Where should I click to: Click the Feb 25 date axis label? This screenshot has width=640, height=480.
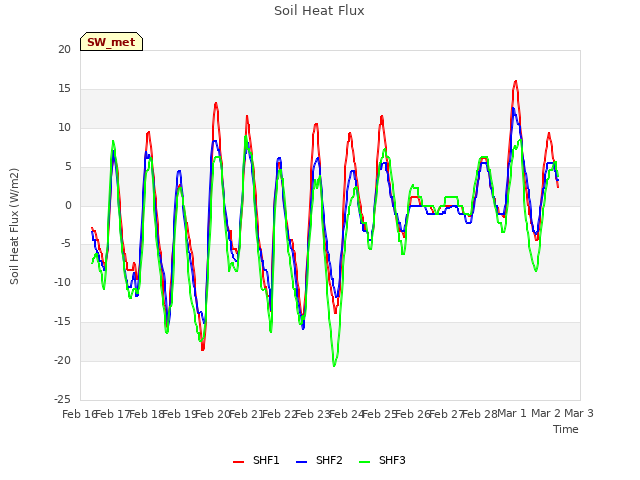380,414
